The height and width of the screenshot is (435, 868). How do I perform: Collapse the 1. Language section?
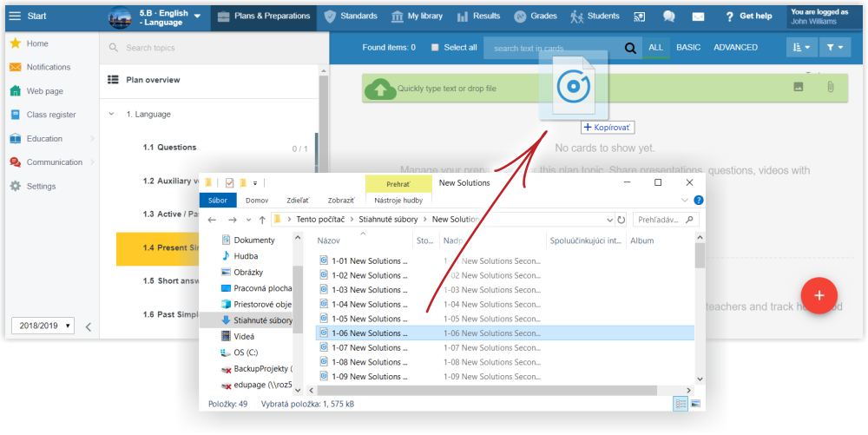pos(111,114)
